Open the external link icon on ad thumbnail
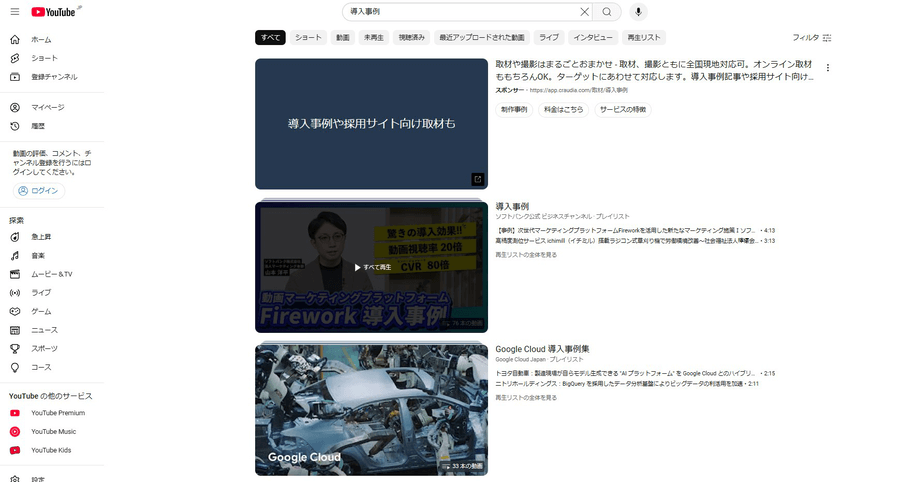Image resolution: width=900 pixels, height=482 pixels. click(478, 179)
